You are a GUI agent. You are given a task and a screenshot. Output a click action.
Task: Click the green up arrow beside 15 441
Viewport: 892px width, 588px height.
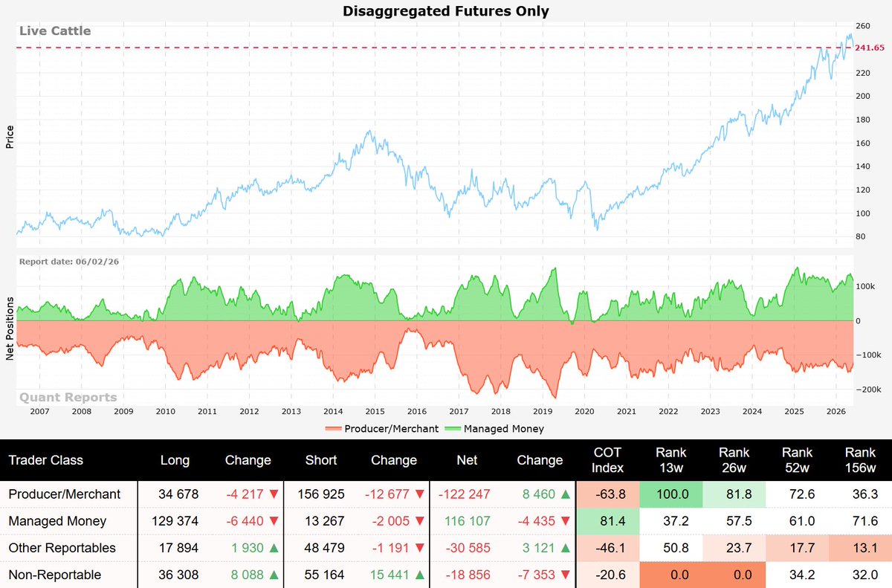(x=421, y=575)
